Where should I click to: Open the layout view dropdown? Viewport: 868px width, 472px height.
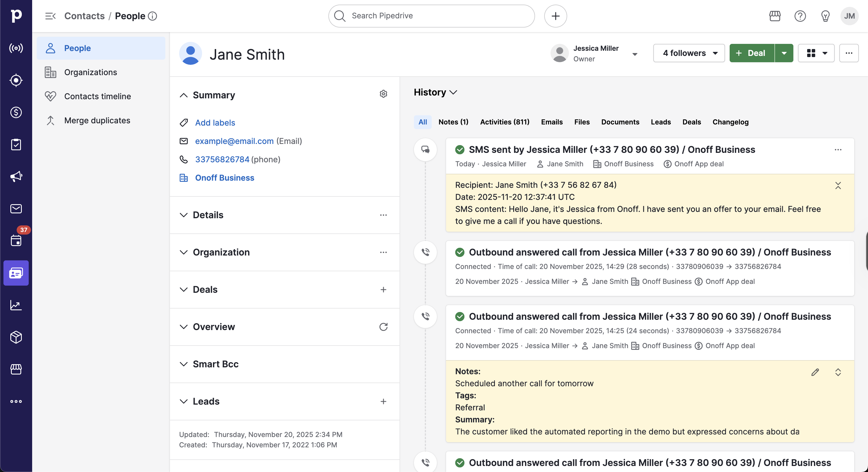coord(816,53)
